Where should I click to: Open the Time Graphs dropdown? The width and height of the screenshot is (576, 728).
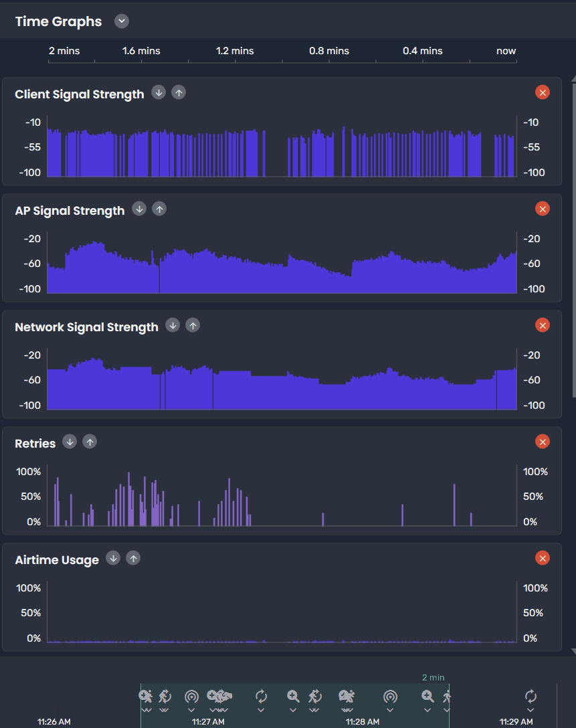click(121, 21)
